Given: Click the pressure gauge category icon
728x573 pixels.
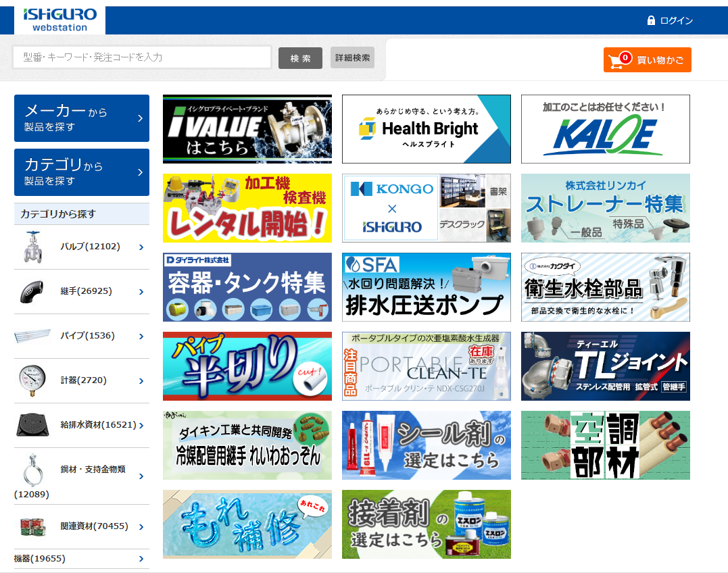Looking at the screenshot, I should (33, 380).
